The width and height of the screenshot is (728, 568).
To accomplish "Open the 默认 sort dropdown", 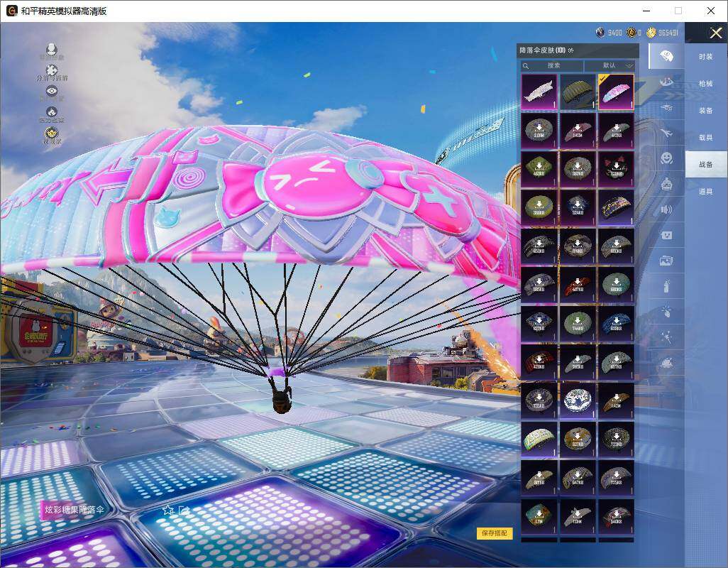I will pos(609,66).
